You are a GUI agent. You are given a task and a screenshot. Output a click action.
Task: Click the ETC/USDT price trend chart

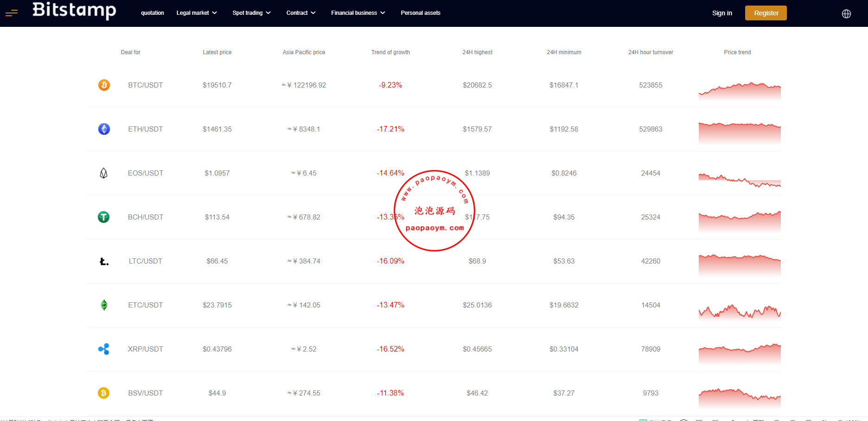(740, 311)
